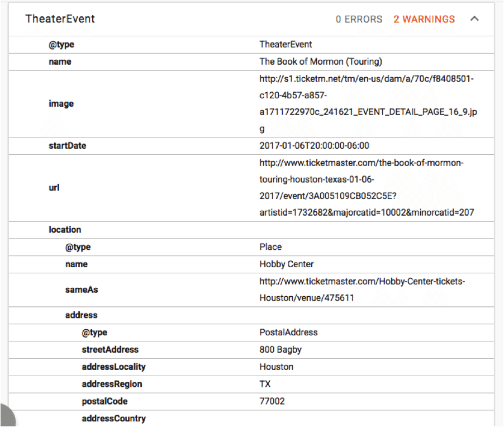Viewport: 504px width, 427px height.
Task: Click the name value The Book of Mormon (Touring)
Action: [321, 61]
